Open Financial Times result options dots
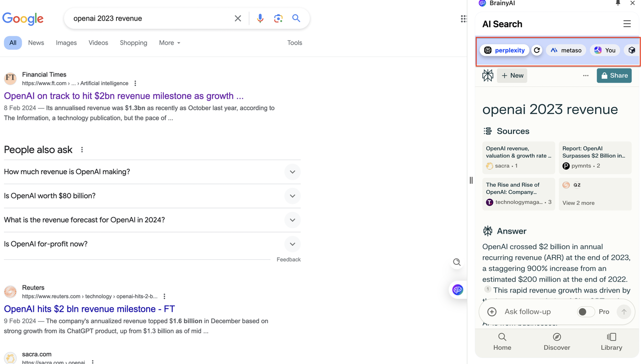The height and width of the screenshot is (364, 641). [135, 84]
